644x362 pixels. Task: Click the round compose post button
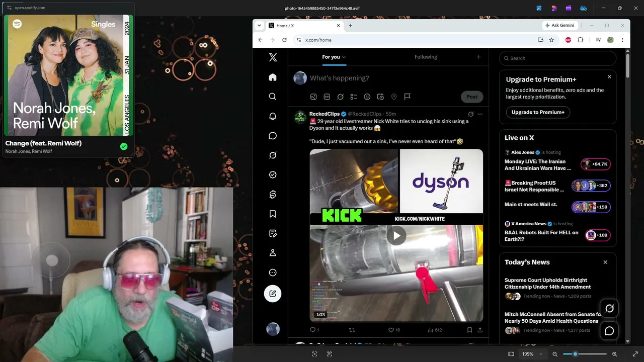click(273, 294)
